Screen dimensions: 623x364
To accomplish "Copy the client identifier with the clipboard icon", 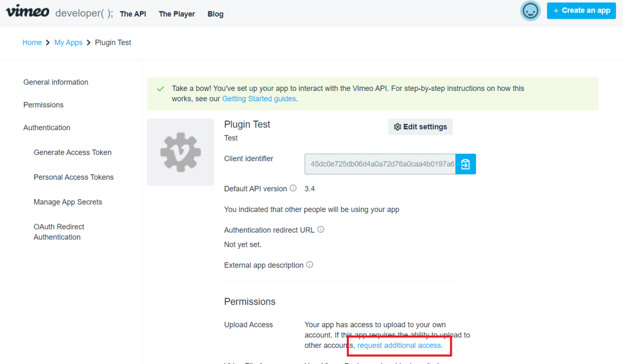I will (x=466, y=164).
